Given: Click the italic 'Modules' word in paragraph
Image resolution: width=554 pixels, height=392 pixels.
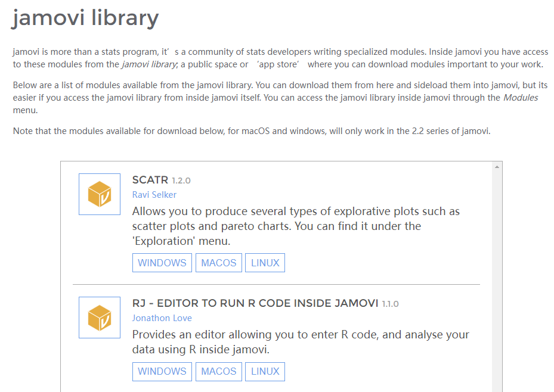Looking at the screenshot, I should (521, 98).
